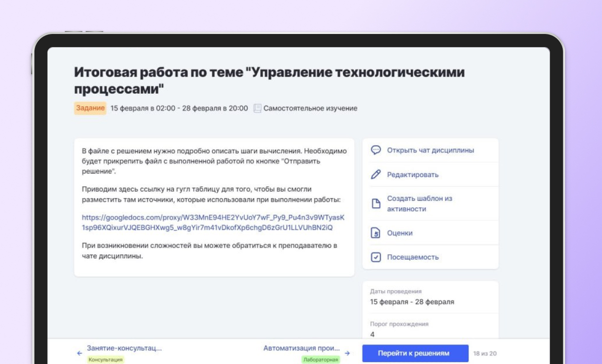
Task: Open the Посещаемость section
Action: [x=413, y=257]
